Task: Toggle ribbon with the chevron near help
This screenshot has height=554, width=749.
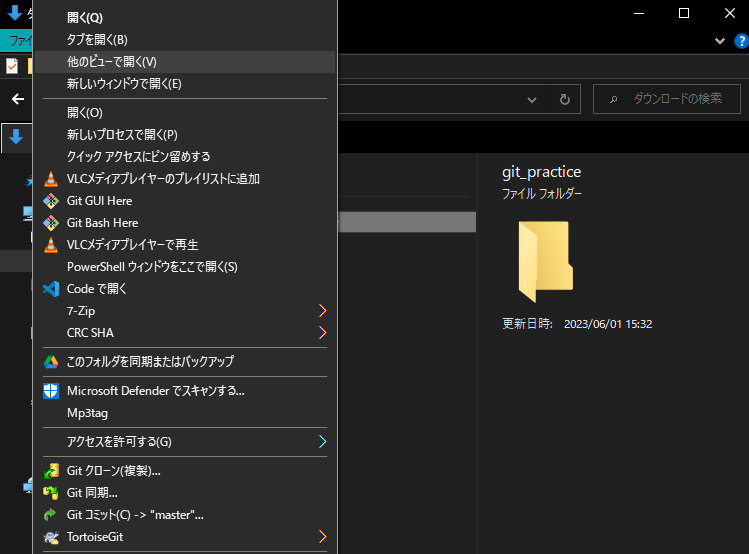Action: click(x=719, y=41)
